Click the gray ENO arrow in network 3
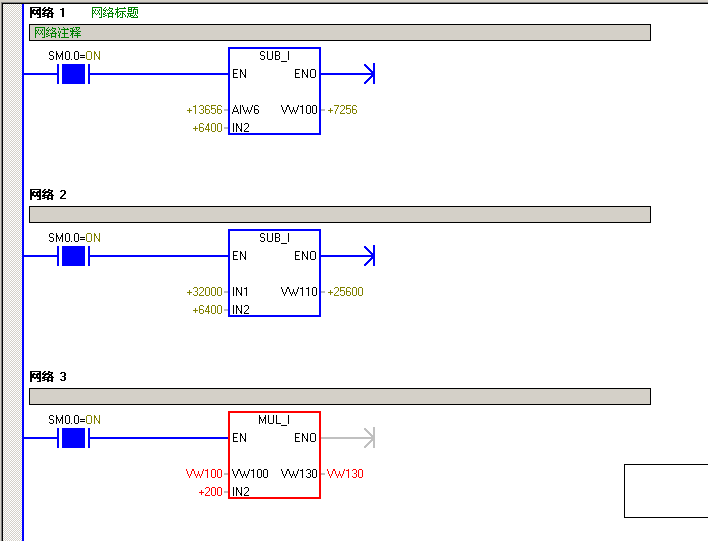The height and width of the screenshot is (541, 708). pos(369,438)
